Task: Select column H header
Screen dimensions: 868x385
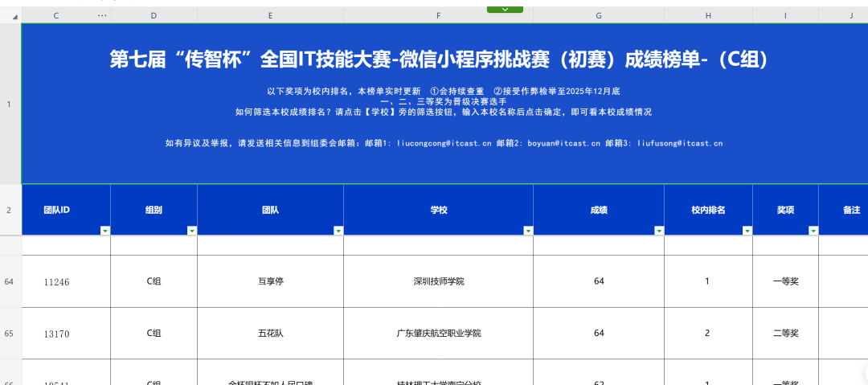Action: (x=708, y=16)
